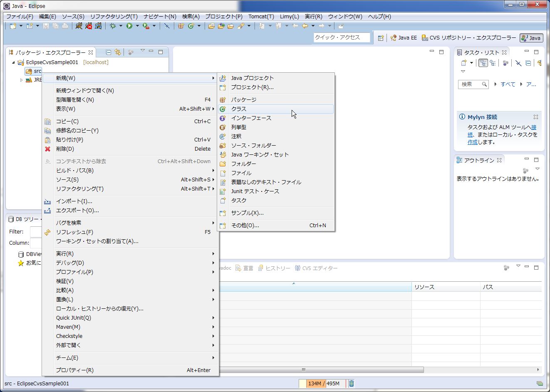550x392 pixels.
Task: Run garbage collection via the trash icon
Action: [351, 383]
